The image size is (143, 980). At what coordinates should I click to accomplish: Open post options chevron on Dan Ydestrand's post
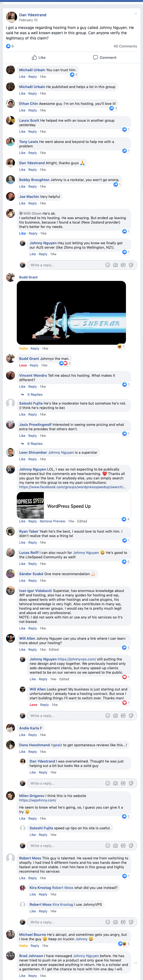[x=136, y=14]
